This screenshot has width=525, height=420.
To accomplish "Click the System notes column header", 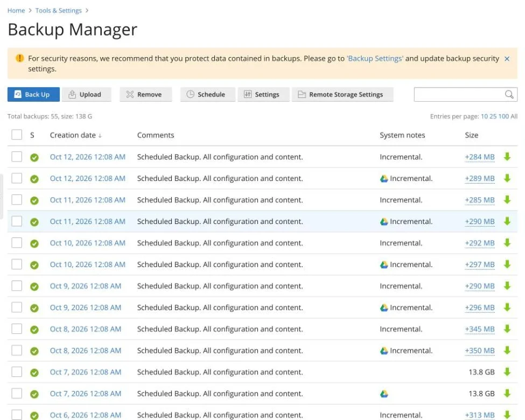I will click(402, 135).
